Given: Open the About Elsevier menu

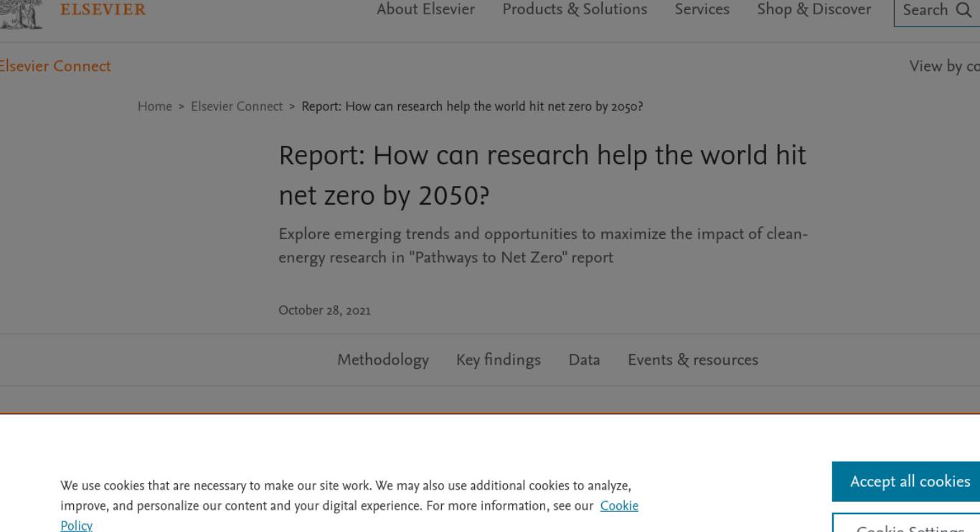Looking at the screenshot, I should click(x=425, y=10).
